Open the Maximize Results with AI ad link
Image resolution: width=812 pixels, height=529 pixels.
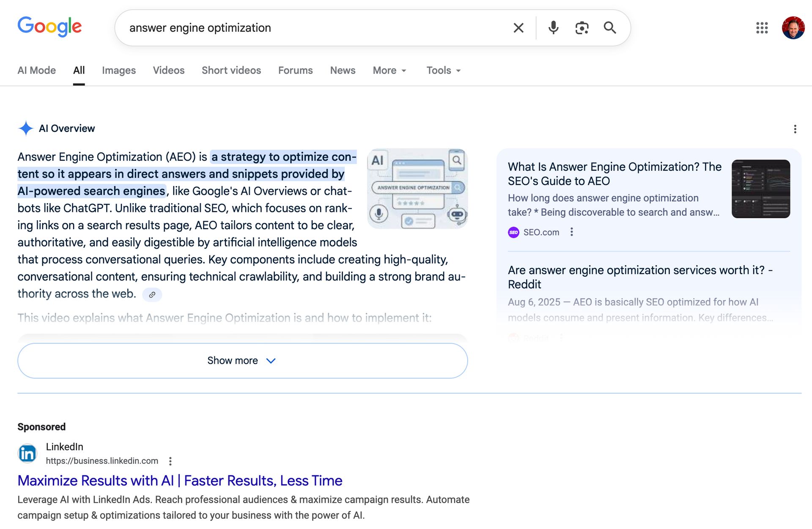180,481
